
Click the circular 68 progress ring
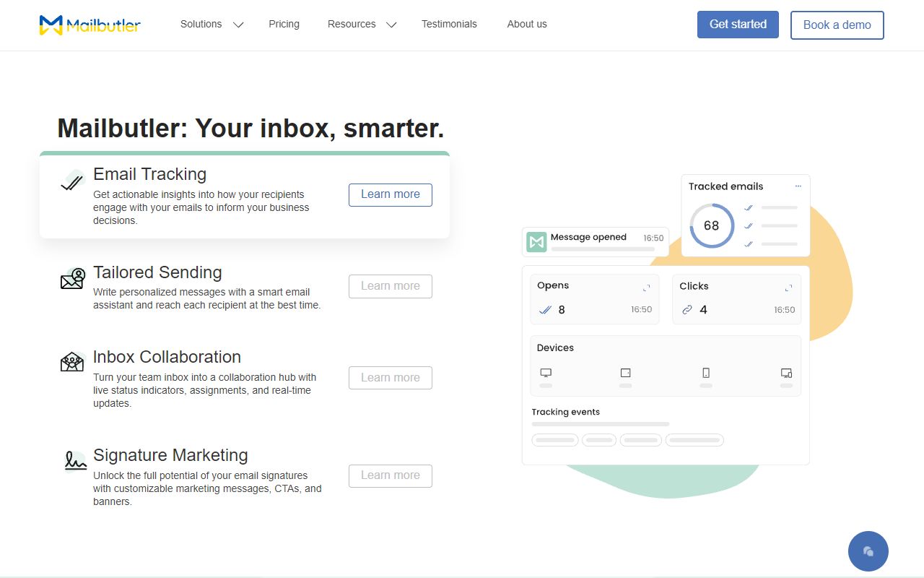point(711,225)
